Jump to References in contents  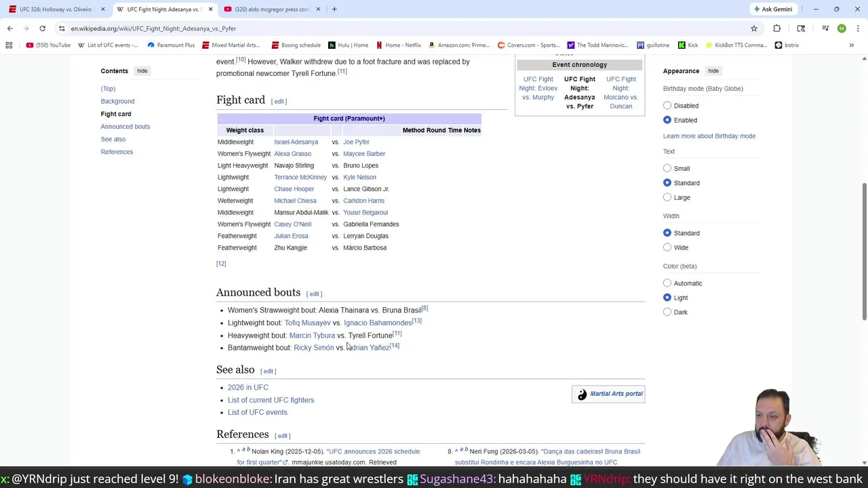pos(117,152)
